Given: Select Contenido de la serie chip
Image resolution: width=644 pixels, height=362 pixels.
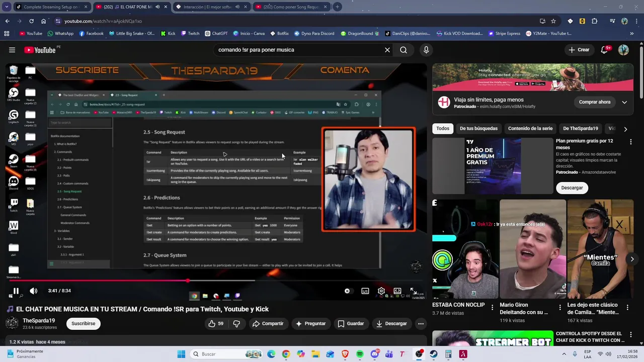Looking at the screenshot, I should pyautogui.click(x=530, y=128).
